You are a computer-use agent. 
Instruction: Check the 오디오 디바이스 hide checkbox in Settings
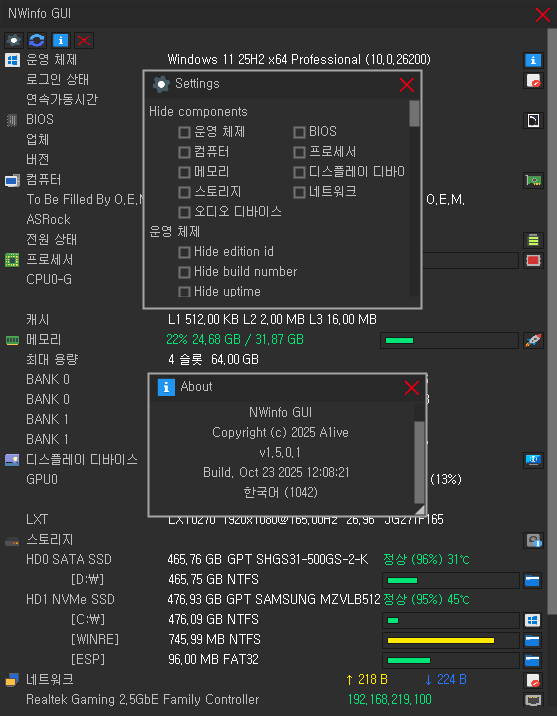click(184, 212)
